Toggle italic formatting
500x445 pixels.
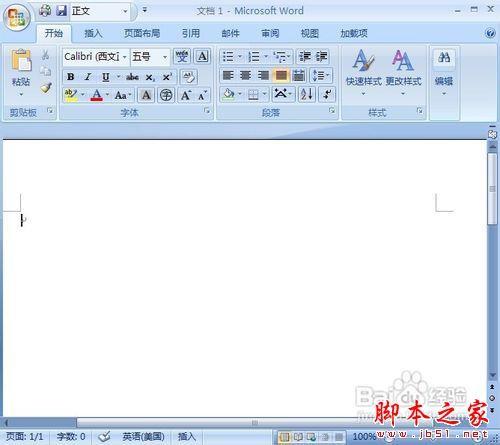pyautogui.click(x=88, y=77)
